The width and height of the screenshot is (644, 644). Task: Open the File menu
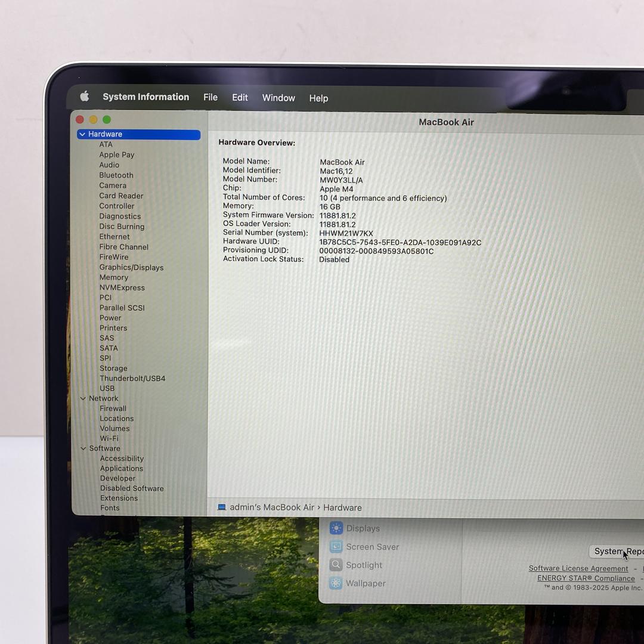210,97
